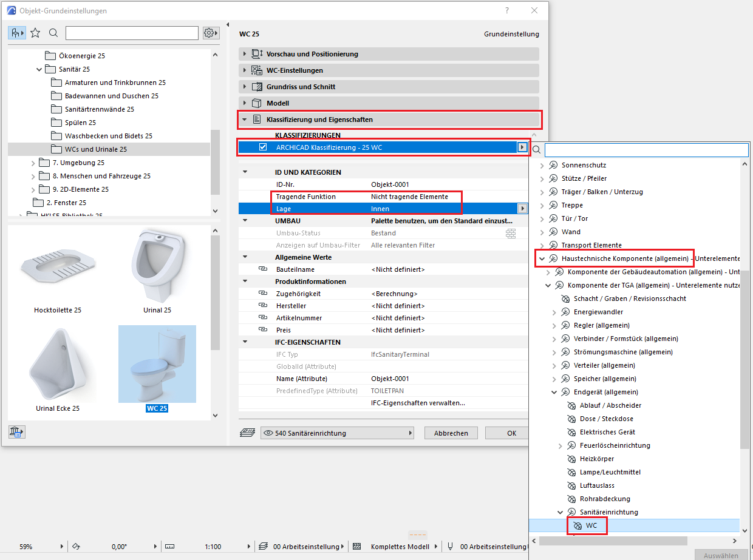Expand the Vorschau und Positionierung panel
The image size is (753, 560).
click(x=245, y=54)
